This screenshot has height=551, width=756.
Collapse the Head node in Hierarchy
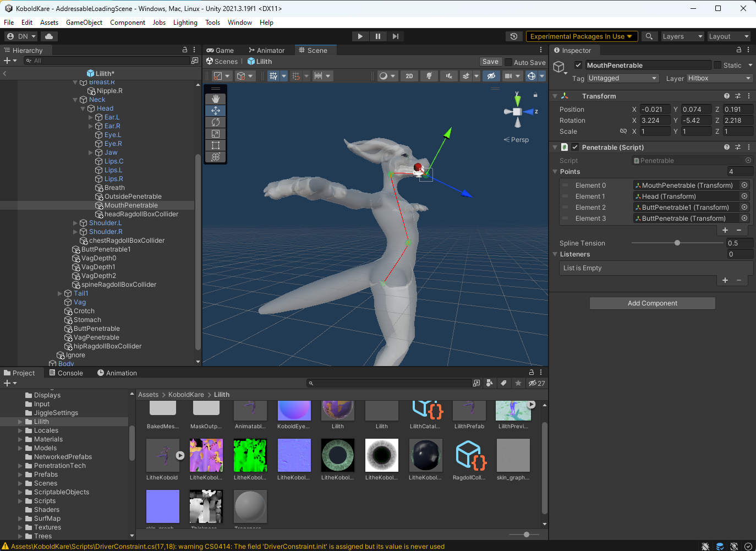pyautogui.click(x=83, y=108)
